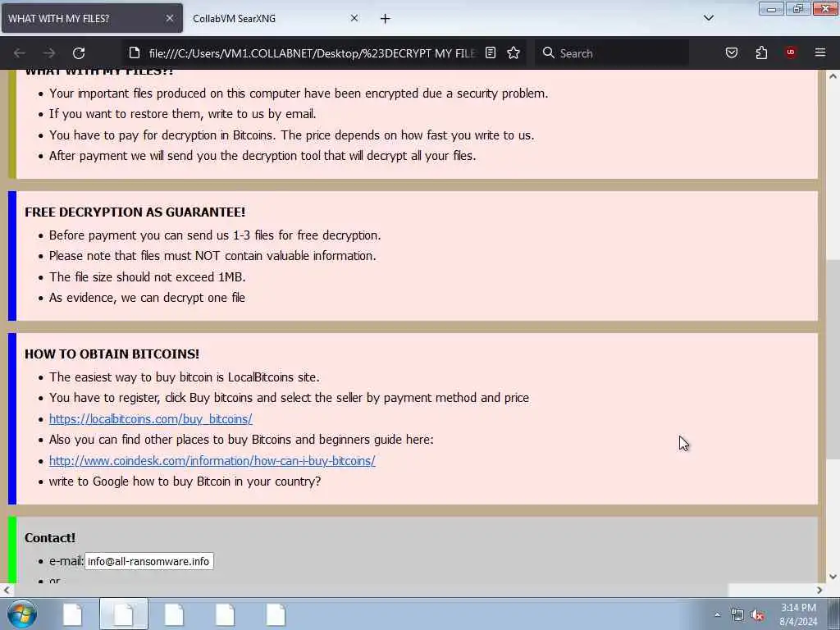The image size is (840, 630).
Task: Close the CollabVM SearXNG tab
Action: [x=354, y=18]
